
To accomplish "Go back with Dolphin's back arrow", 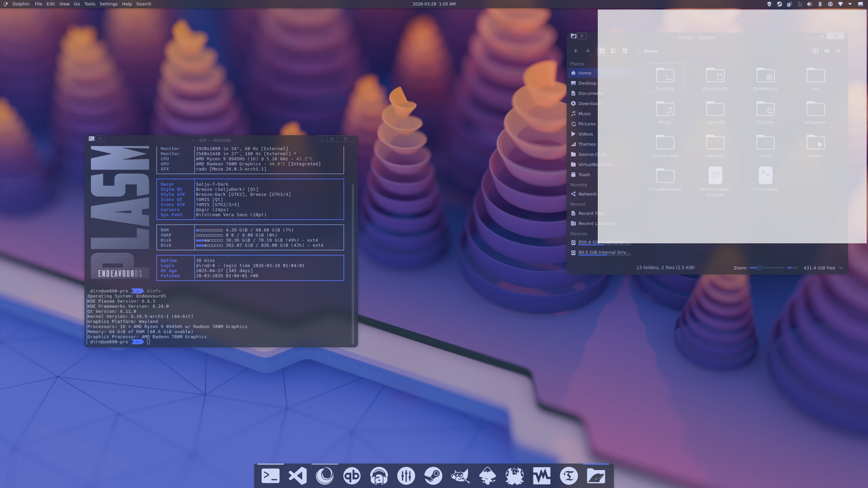I will tap(576, 51).
